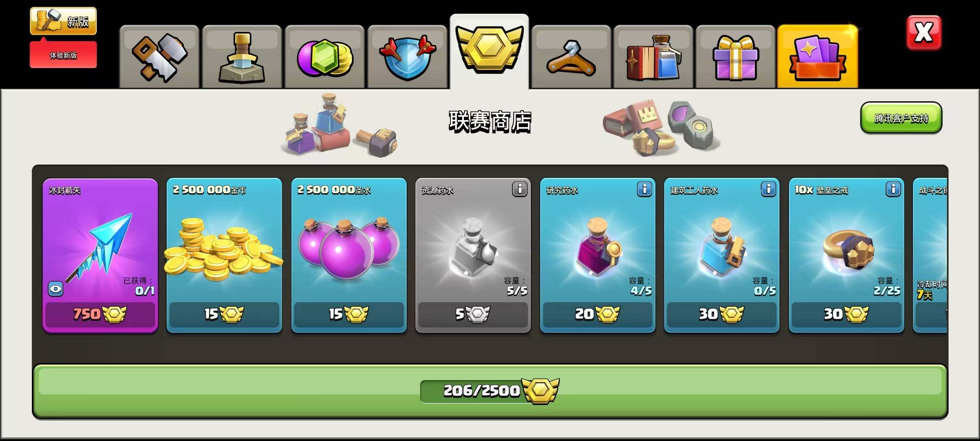This screenshot has height=441, width=980.
Task: Click the 206/2500 medal progress bar
Action: click(x=490, y=391)
